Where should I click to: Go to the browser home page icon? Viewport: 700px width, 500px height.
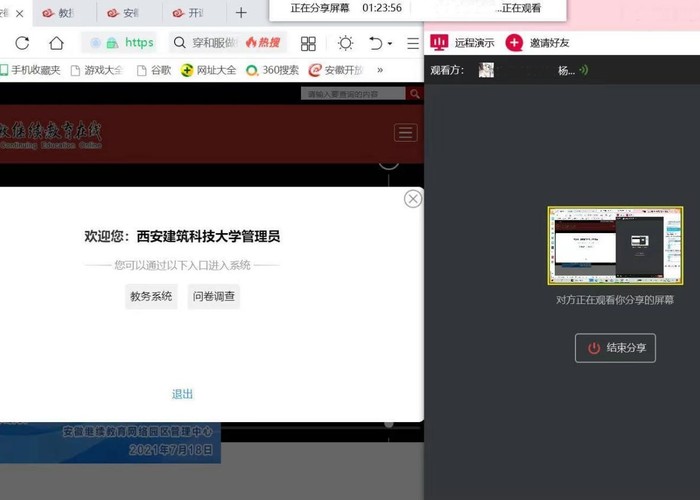click(x=57, y=43)
